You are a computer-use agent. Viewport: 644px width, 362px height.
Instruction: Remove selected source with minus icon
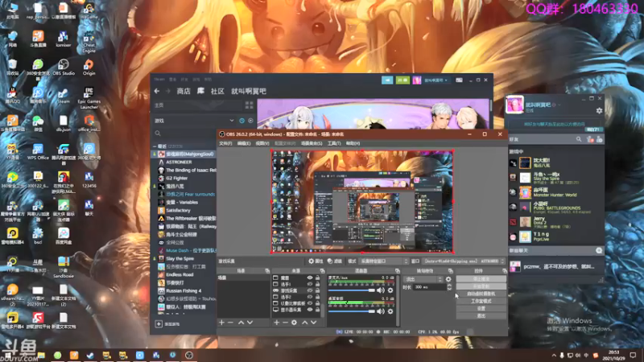285,323
